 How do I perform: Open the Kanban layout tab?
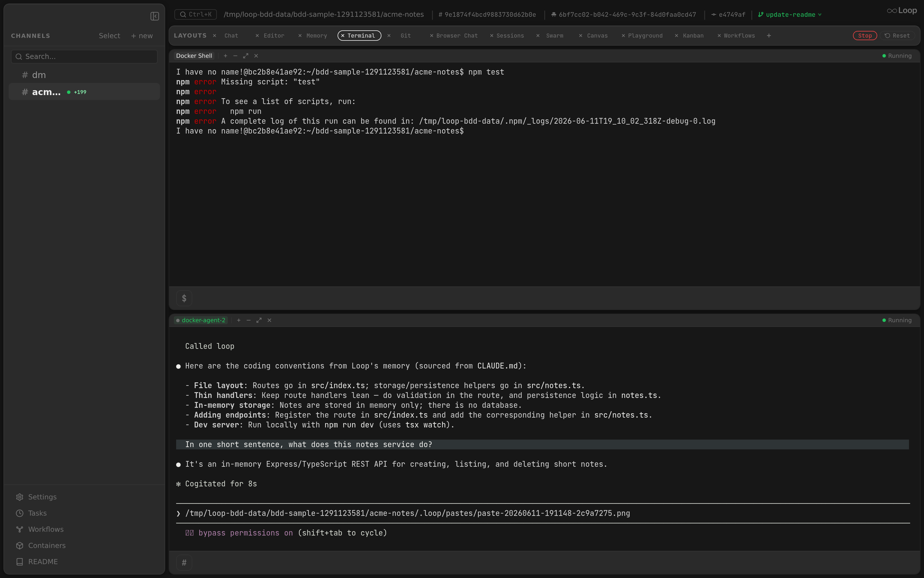pyautogui.click(x=693, y=36)
